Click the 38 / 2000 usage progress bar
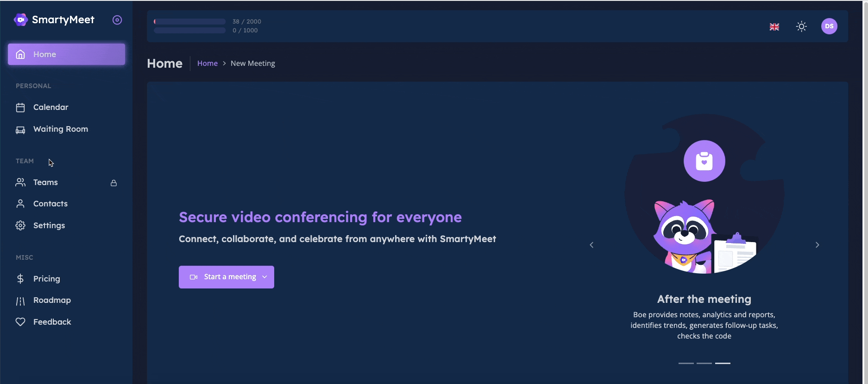 click(x=190, y=21)
